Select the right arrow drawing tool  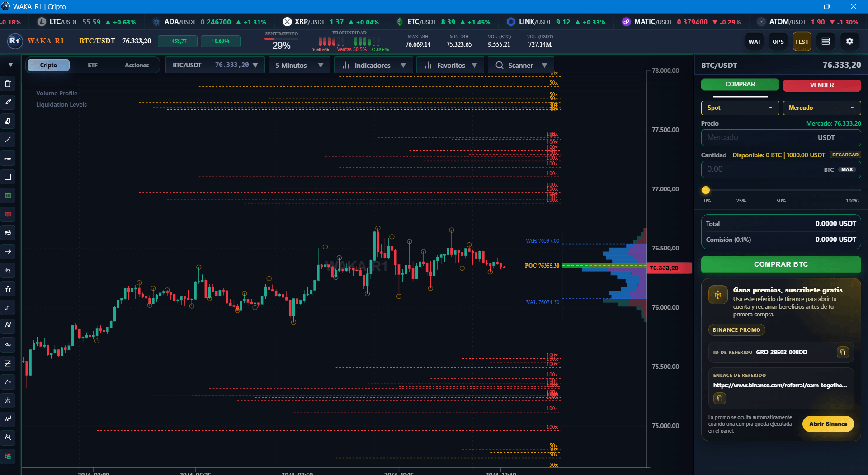point(8,251)
